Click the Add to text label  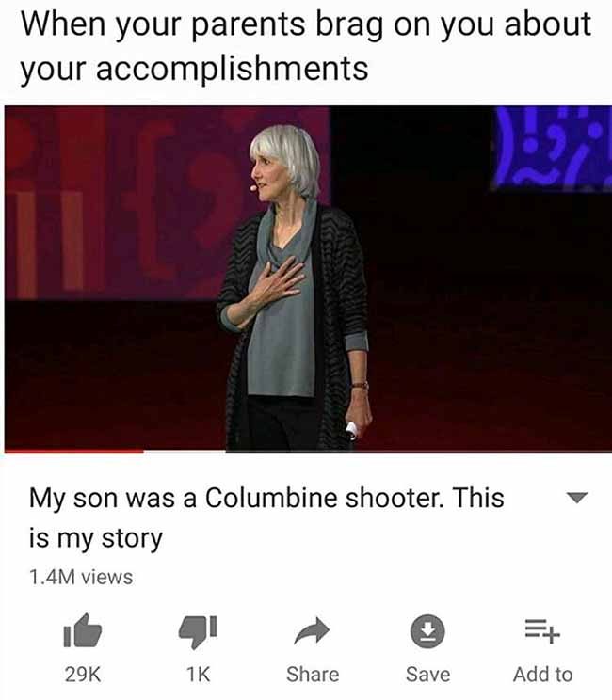click(x=542, y=674)
